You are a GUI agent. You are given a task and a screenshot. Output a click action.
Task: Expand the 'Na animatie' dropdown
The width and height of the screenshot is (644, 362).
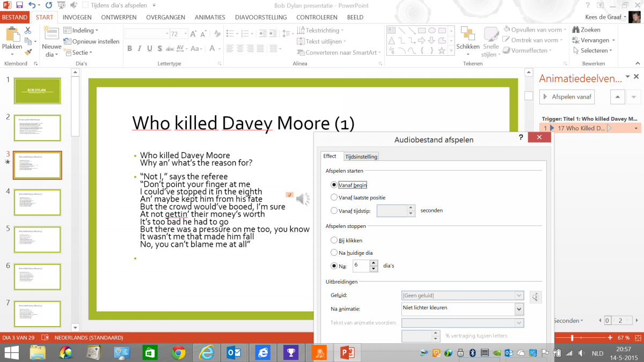pyautogui.click(x=518, y=309)
